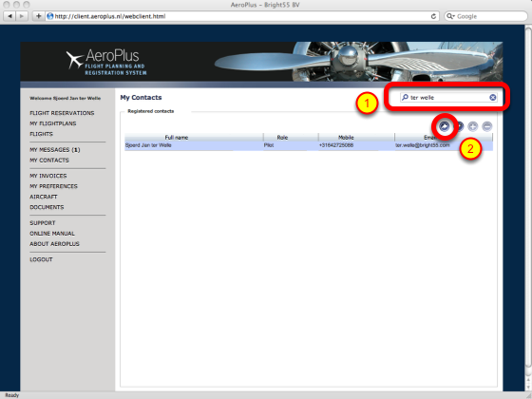Open Flight Reservations in the sidebar
The image size is (532, 399).
pos(62,113)
